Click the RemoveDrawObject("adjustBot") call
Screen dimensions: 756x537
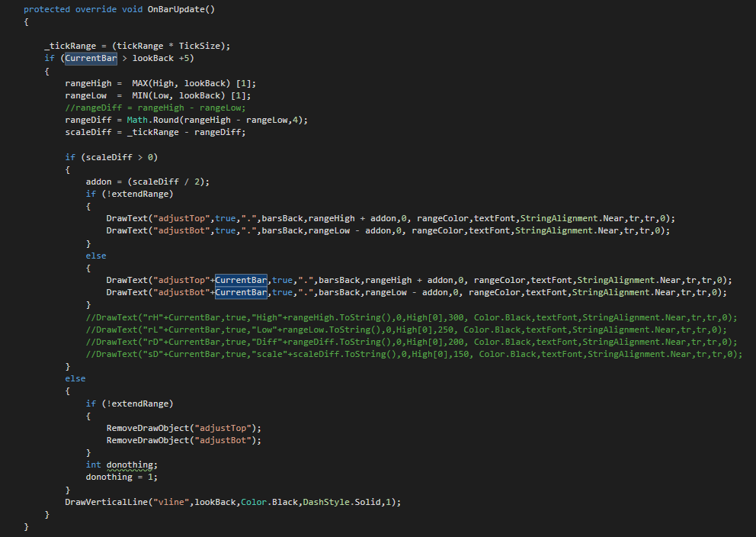pos(184,440)
